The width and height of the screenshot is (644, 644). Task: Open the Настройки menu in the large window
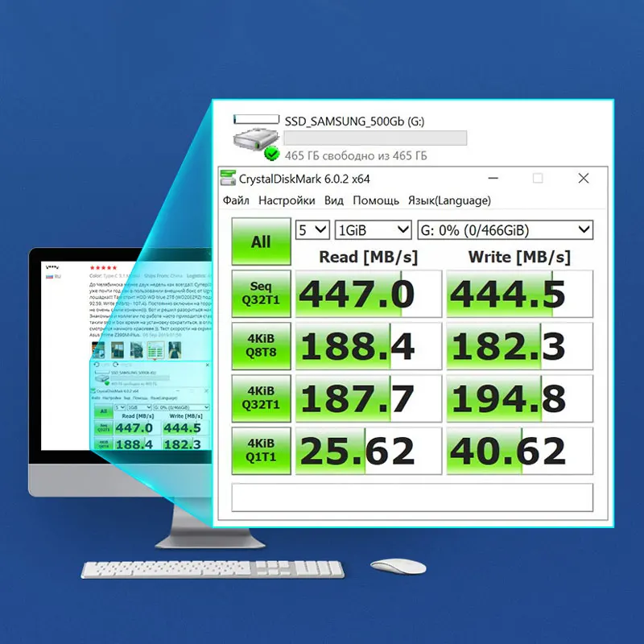pos(287,200)
